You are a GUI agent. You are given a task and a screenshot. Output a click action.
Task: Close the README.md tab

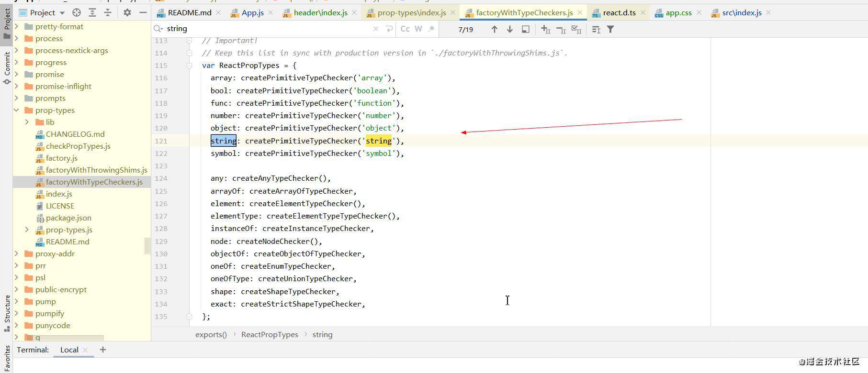click(218, 13)
